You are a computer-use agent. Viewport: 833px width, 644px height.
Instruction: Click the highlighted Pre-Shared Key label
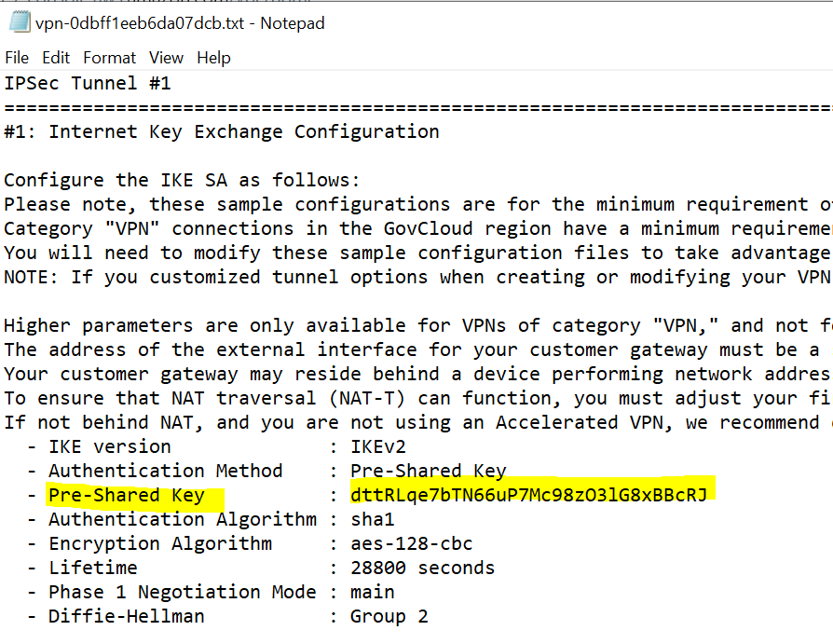pos(126,495)
